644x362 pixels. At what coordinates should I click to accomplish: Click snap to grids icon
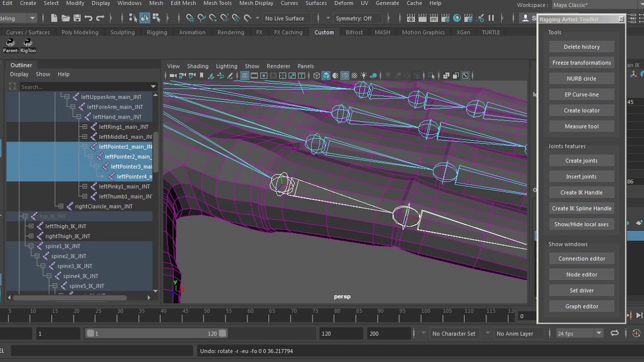tap(190, 18)
